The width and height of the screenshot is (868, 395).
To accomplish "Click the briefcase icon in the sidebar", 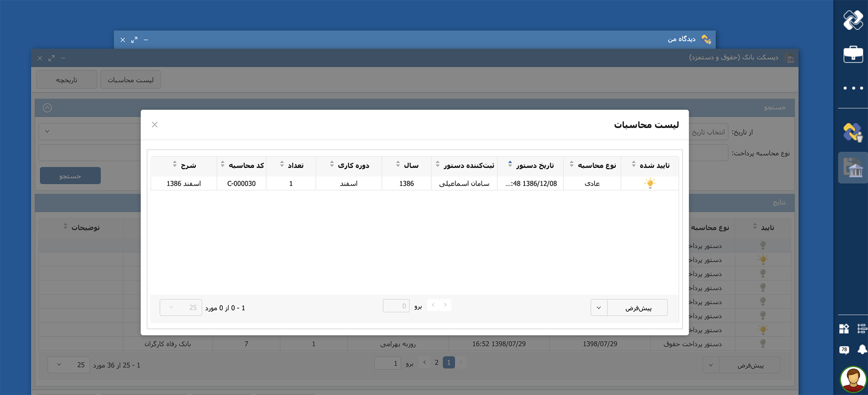I will (x=853, y=54).
